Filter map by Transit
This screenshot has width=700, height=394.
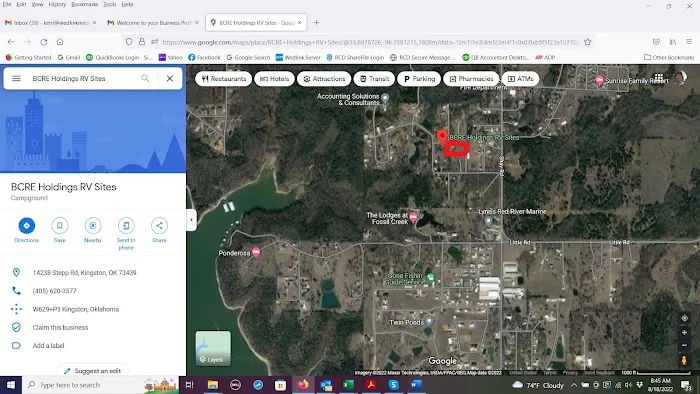(x=374, y=79)
